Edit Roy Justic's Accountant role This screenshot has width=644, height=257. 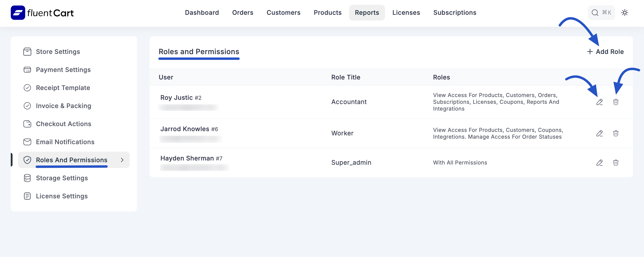pos(600,102)
